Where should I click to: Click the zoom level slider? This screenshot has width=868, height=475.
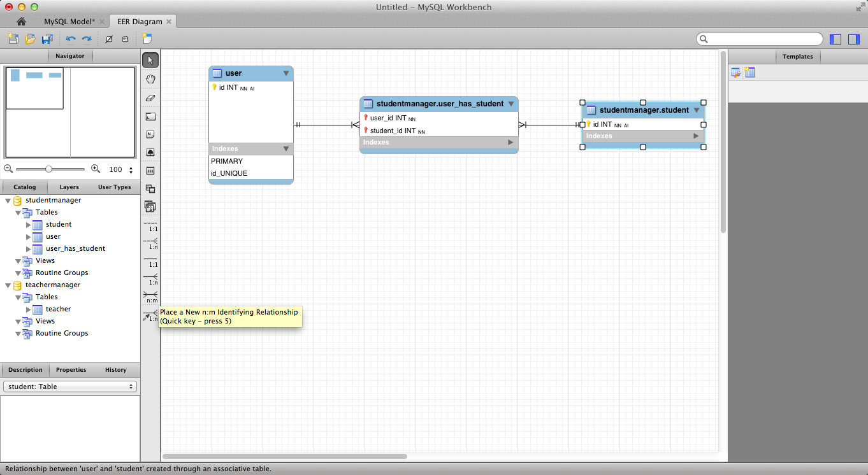point(50,169)
